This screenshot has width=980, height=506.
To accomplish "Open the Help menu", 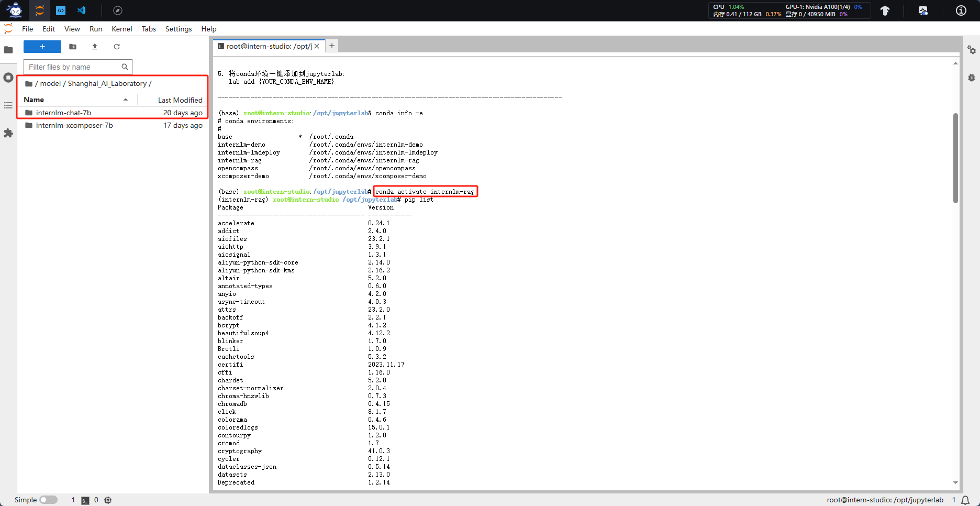I will tap(209, 29).
